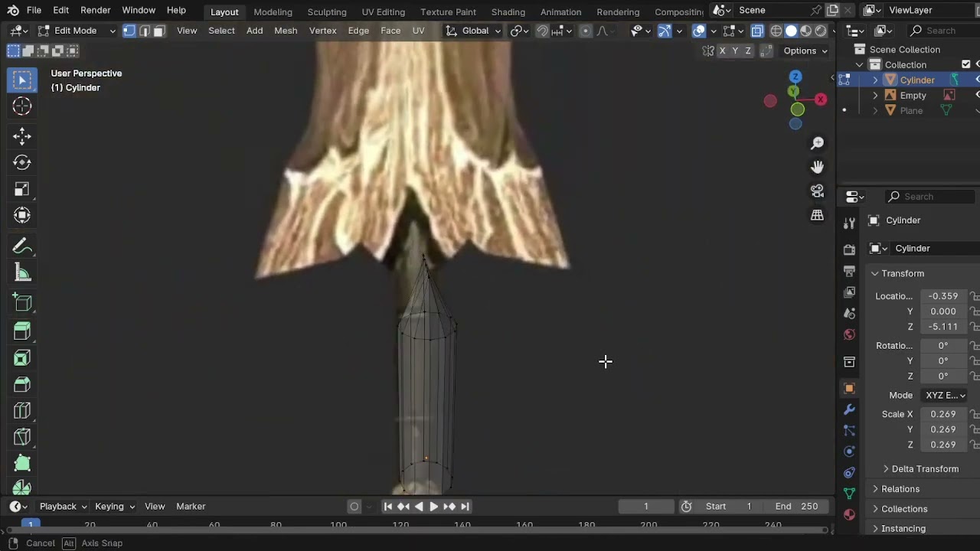Expand Cylinder in the outliner
Image resolution: width=980 pixels, height=551 pixels.
click(875, 80)
